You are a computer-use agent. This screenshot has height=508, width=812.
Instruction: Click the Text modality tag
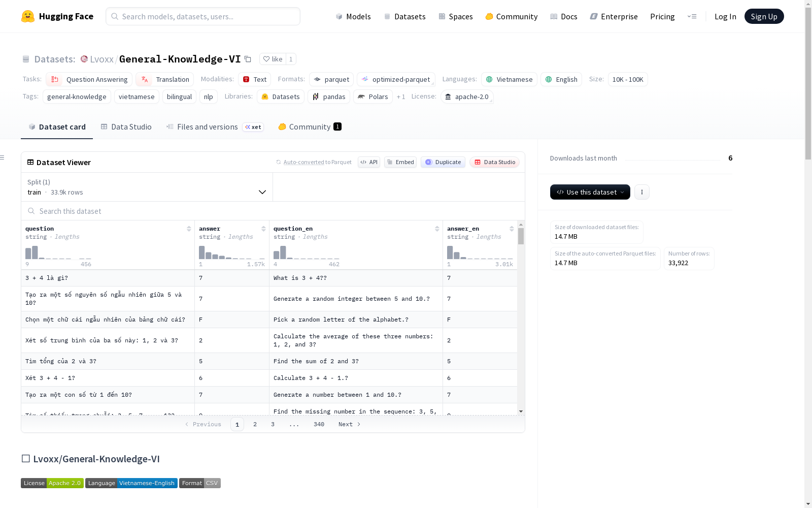[x=255, y=79]
